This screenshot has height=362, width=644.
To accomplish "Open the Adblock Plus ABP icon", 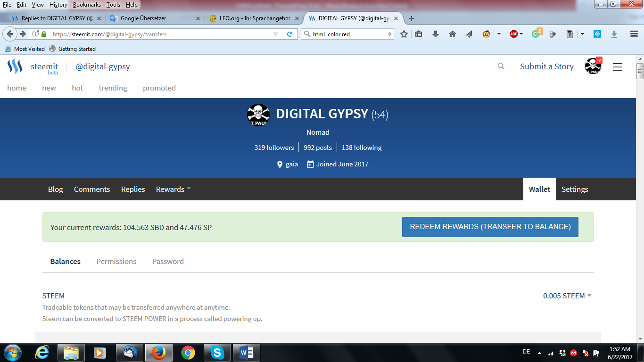I will [514, 34].
